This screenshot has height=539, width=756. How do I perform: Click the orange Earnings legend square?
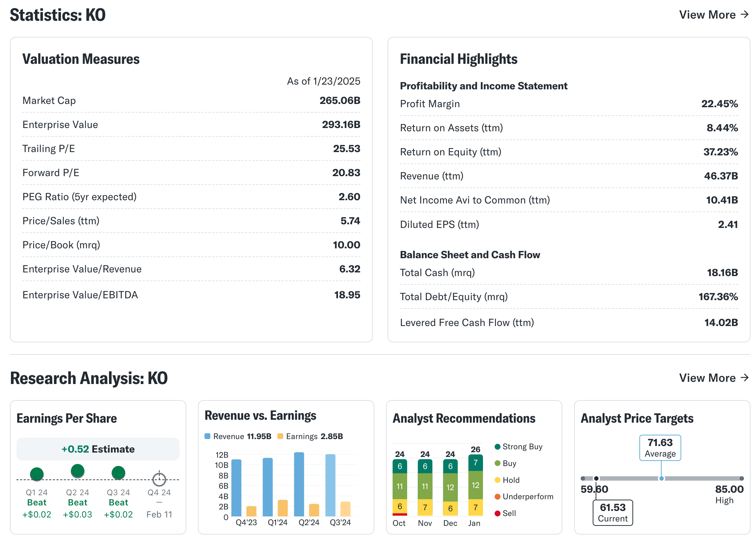pyautogui.click(x=280, y=436)
